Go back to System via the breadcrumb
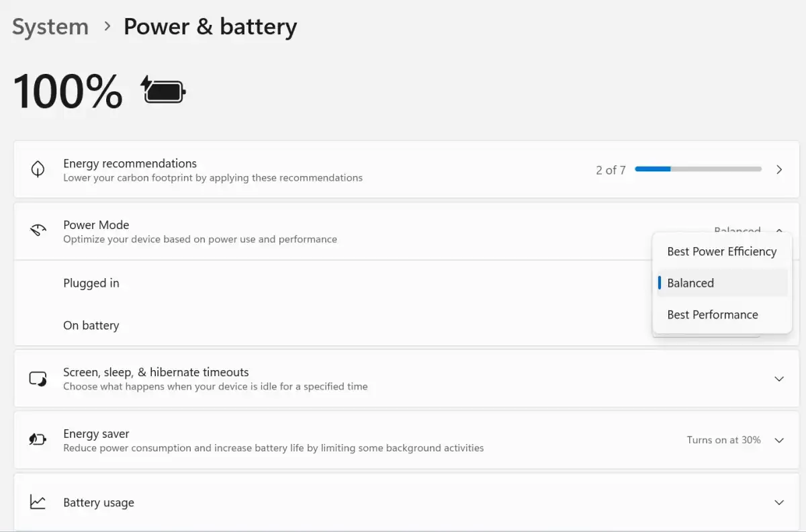This screenshot has width=806, height=532. [50, 27]
